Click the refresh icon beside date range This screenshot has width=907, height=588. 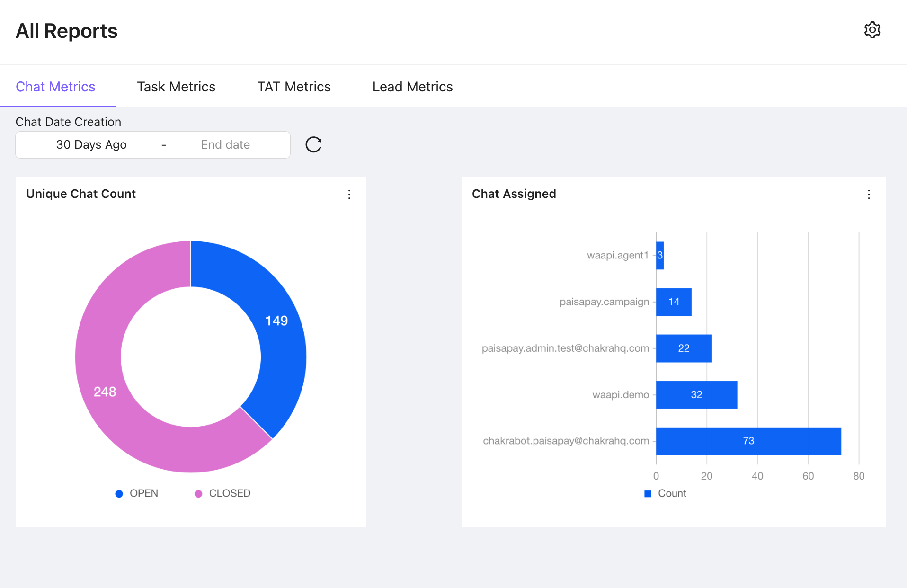313,145
